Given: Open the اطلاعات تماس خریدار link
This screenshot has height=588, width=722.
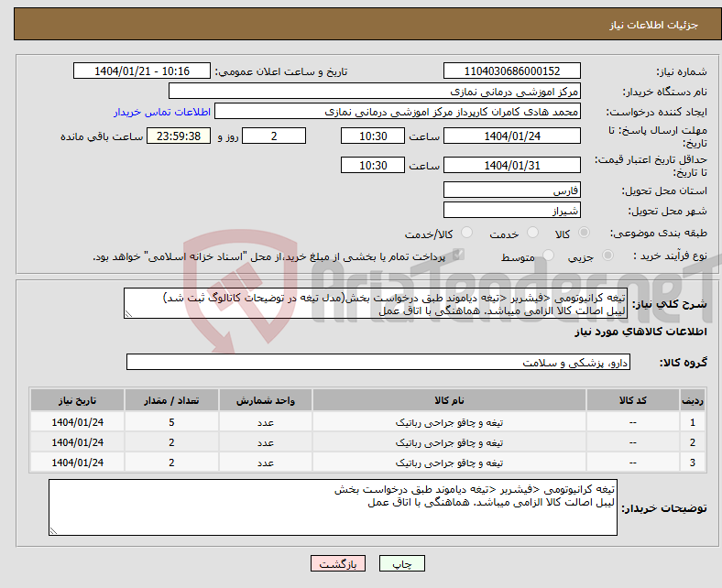Looking at the screenshot, I should click(x=162, y=112).
